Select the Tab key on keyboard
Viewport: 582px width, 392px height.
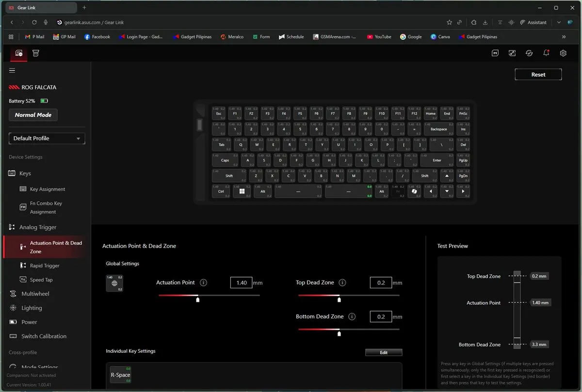tap(222, 144)
